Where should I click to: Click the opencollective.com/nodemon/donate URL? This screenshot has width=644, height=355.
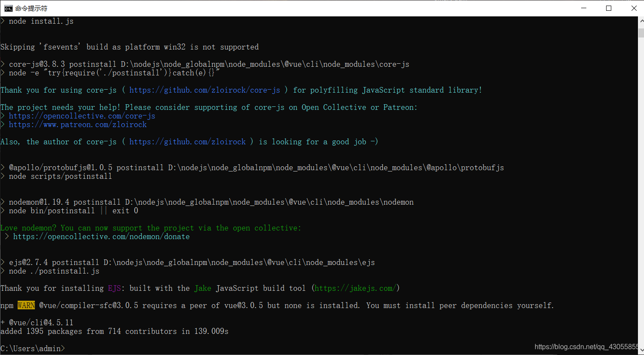(x=102, y=237)
